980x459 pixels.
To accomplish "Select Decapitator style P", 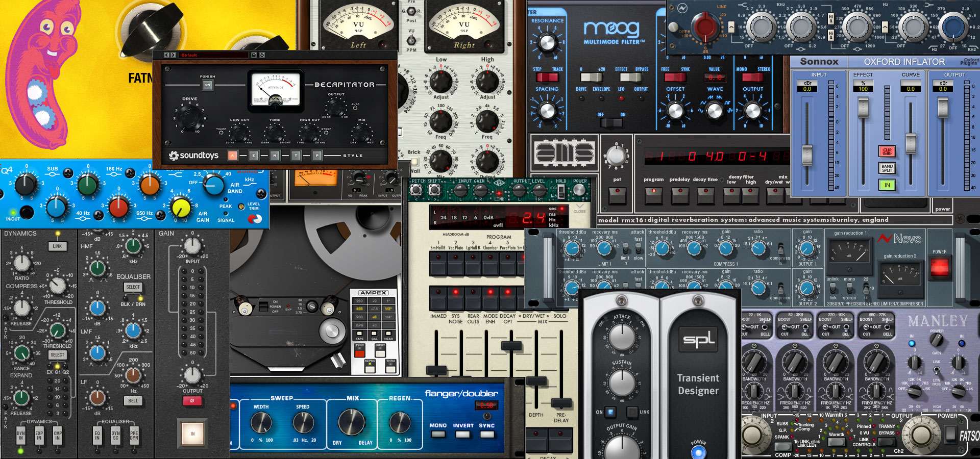I will pos(317,156).
